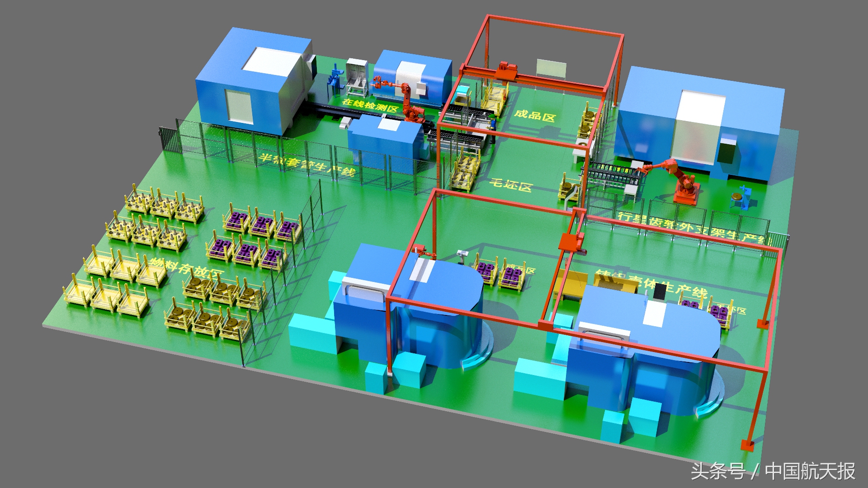
Task: Click the 在线检测区 floor label
Action: point(370,105)
